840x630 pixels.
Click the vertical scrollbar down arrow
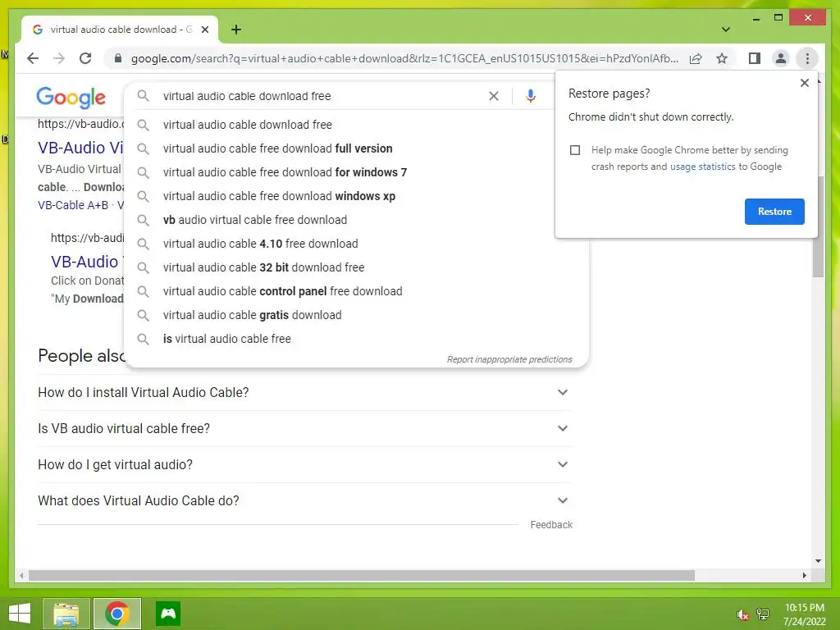pos(818,561)
